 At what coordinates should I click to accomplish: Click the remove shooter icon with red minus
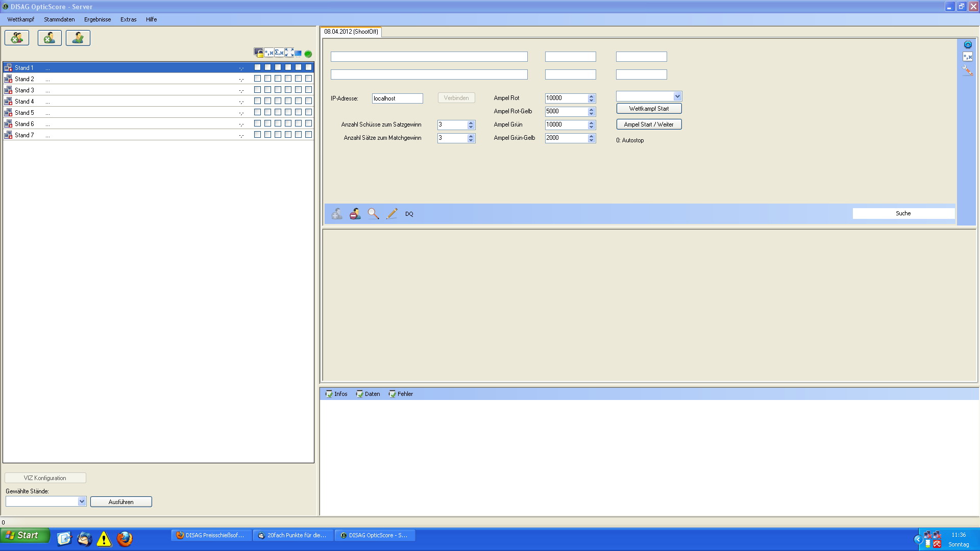tap(355, 214)
